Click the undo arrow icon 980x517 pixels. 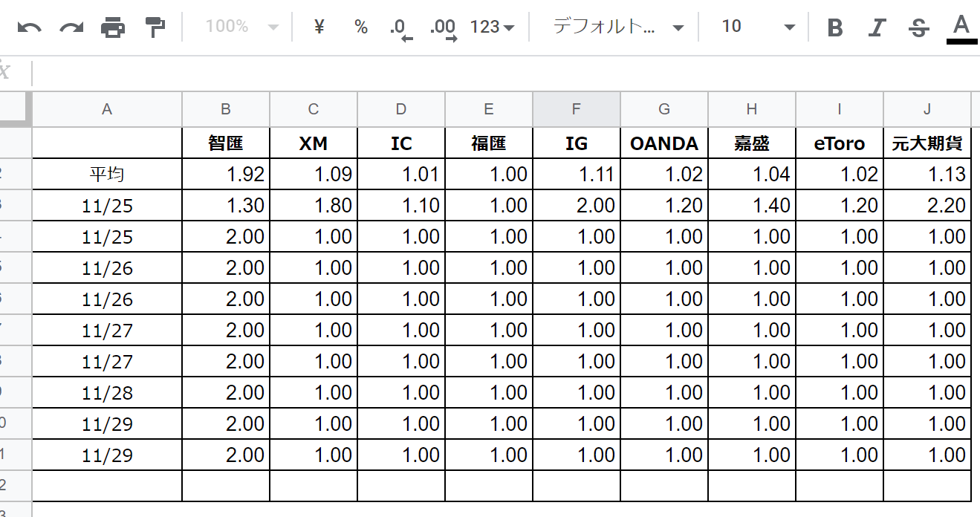pyautogui.click(x=30, y=27)
